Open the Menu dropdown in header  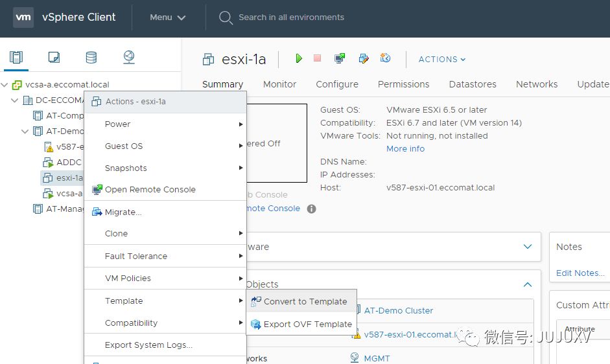[168, 17]
